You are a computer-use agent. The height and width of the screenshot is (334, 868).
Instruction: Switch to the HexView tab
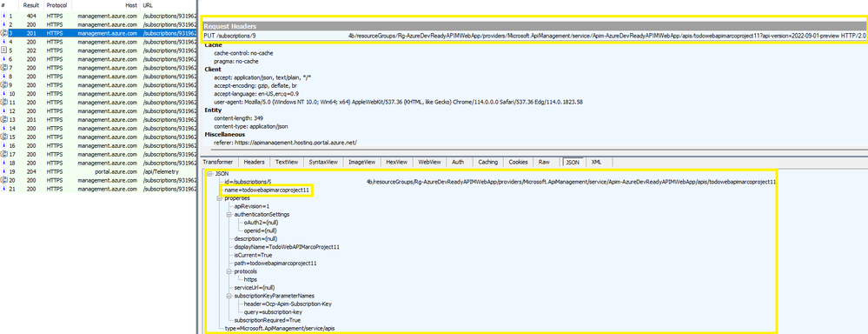pos(397,163)
